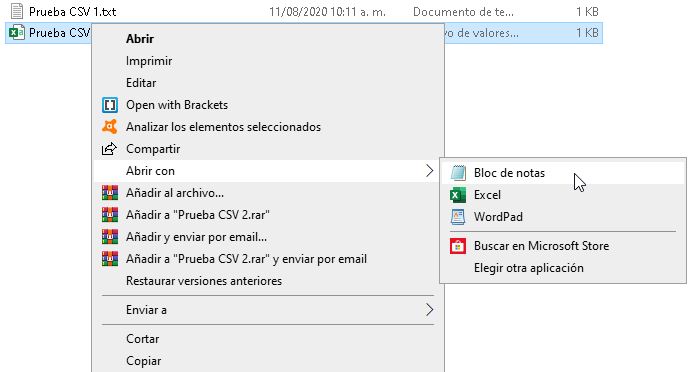This screenshot has width=699, height=372.
Task: Choose Buscar en Microsoft Store
Action: click(x=541, y=246)
